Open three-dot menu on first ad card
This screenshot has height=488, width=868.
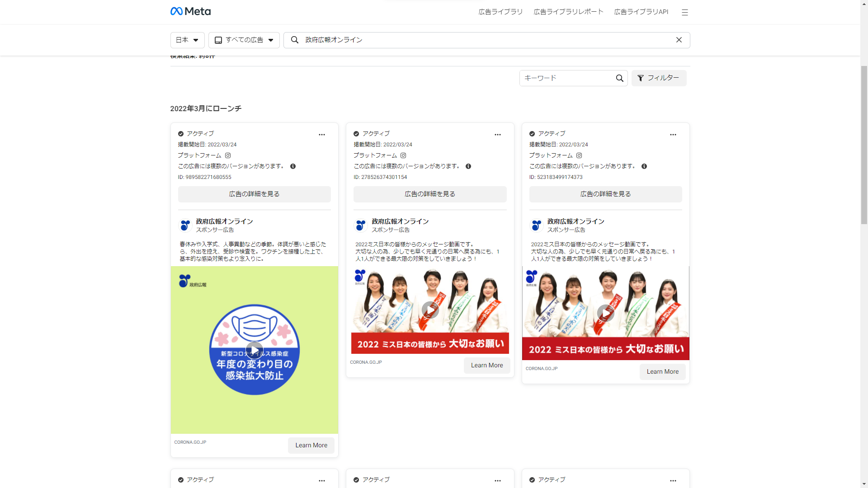[x=321, y=135]
